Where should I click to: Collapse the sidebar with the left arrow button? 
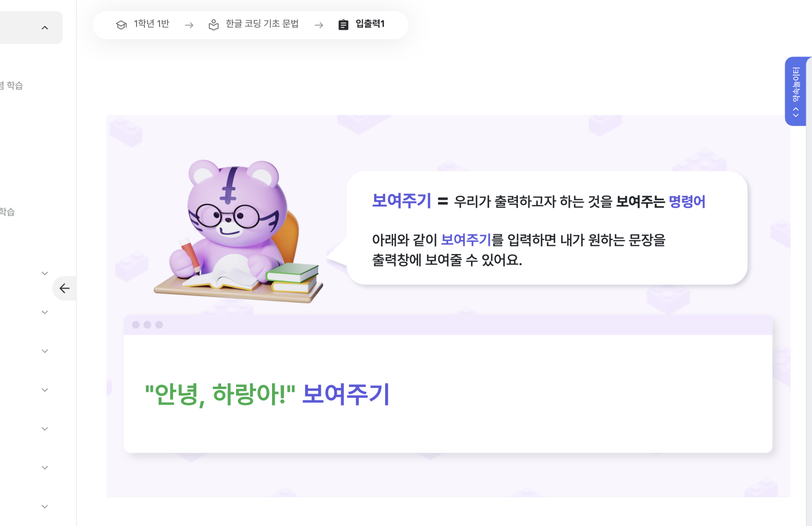pyautogui.click(x=64, y=288)
